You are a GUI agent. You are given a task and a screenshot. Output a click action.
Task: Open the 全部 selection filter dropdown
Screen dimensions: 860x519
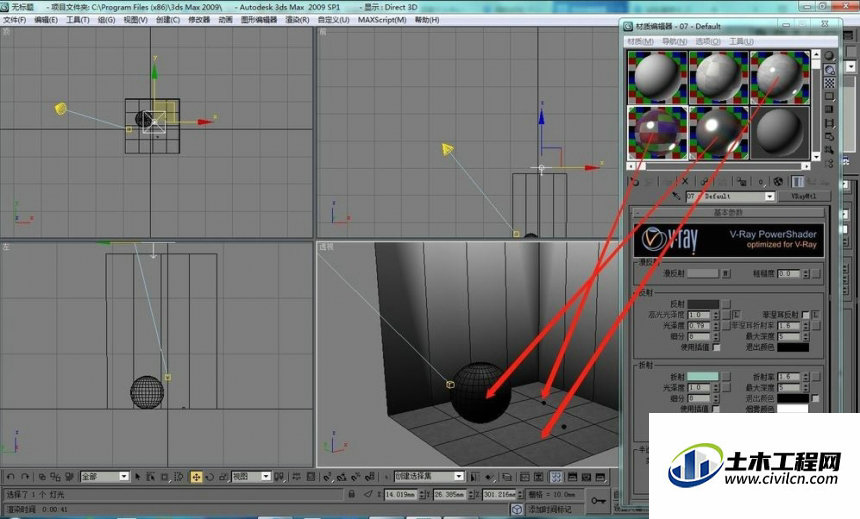coord(124,476)
